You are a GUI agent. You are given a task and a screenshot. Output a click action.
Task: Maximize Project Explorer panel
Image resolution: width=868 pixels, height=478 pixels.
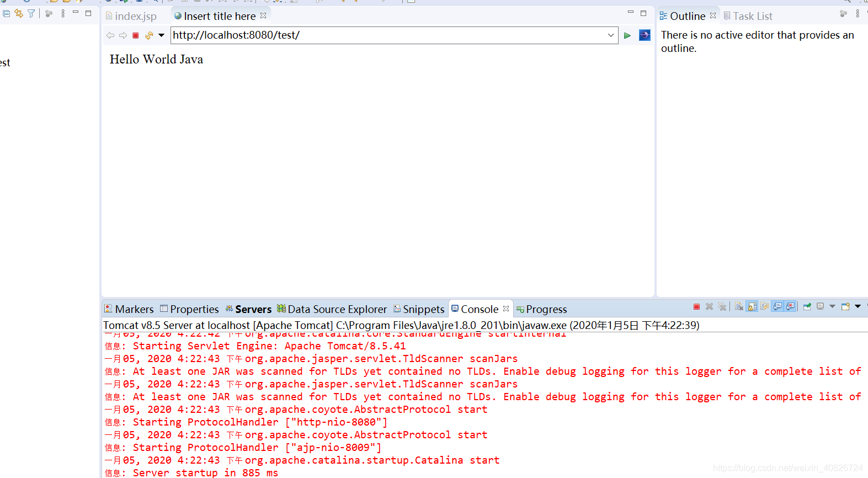coord(88,13)
